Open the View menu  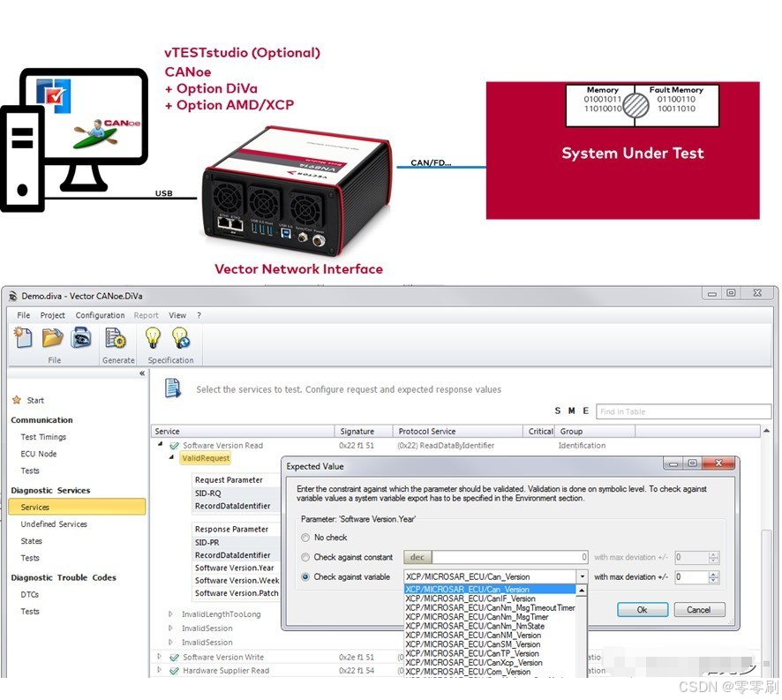coord(177,315)
